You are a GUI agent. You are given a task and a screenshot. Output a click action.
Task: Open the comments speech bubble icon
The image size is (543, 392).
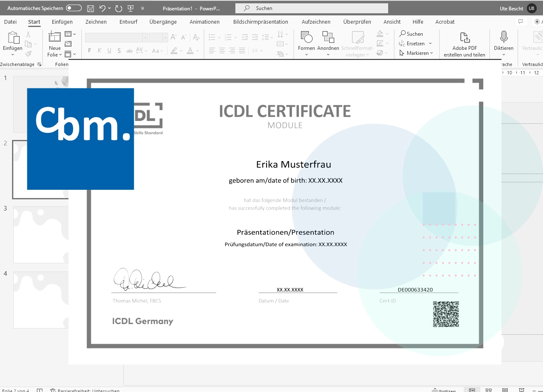tap(521, 22)
